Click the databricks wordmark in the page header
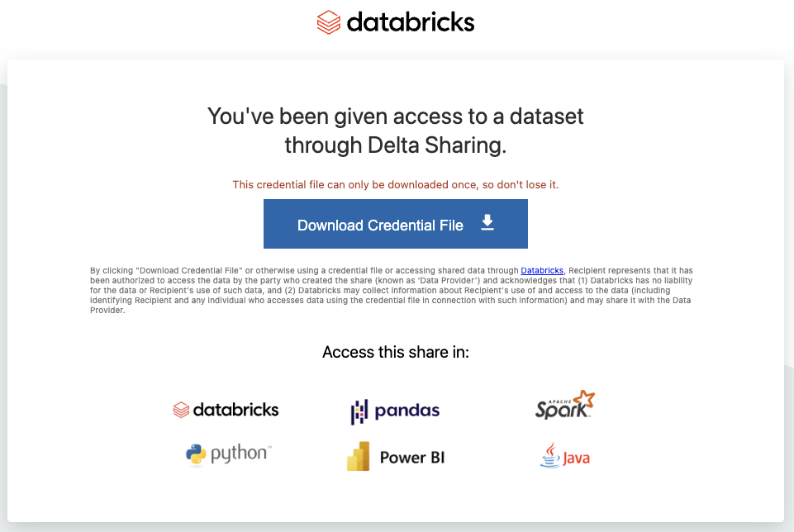 (410, 22)
